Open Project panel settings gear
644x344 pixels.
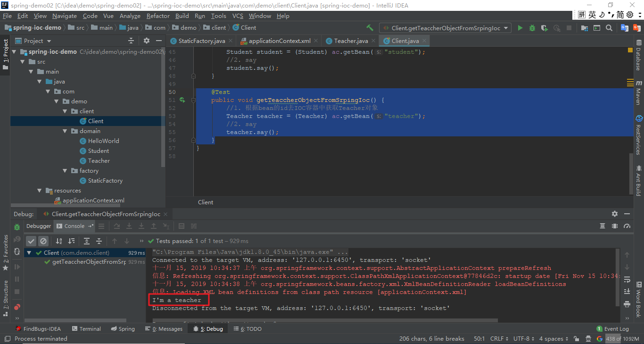tap(147, 41)
